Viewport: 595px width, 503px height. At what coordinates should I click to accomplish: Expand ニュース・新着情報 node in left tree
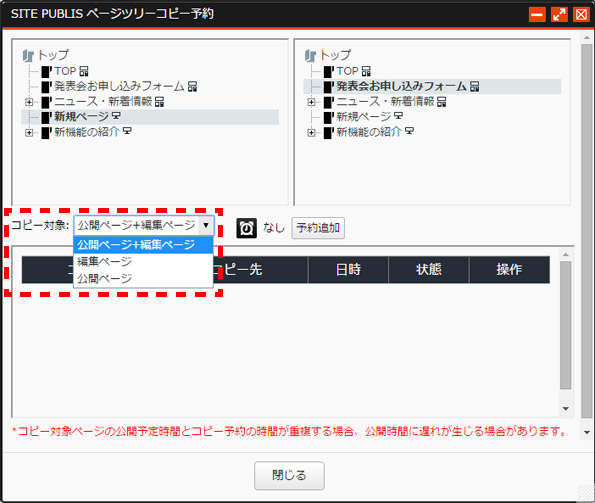click(x=29, y=102)
